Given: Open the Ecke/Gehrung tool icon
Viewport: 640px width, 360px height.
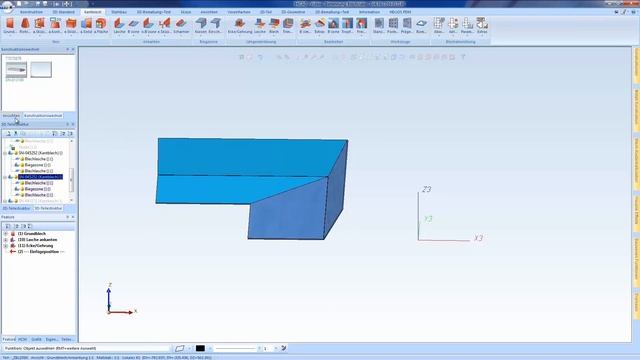Looking at the screenshot, I should point(240,23).
